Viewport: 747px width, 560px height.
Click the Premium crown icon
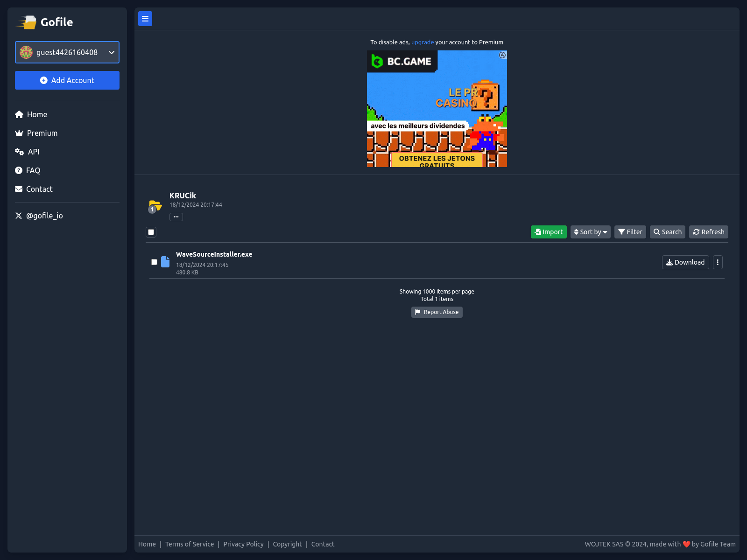(x=19, y=133)
